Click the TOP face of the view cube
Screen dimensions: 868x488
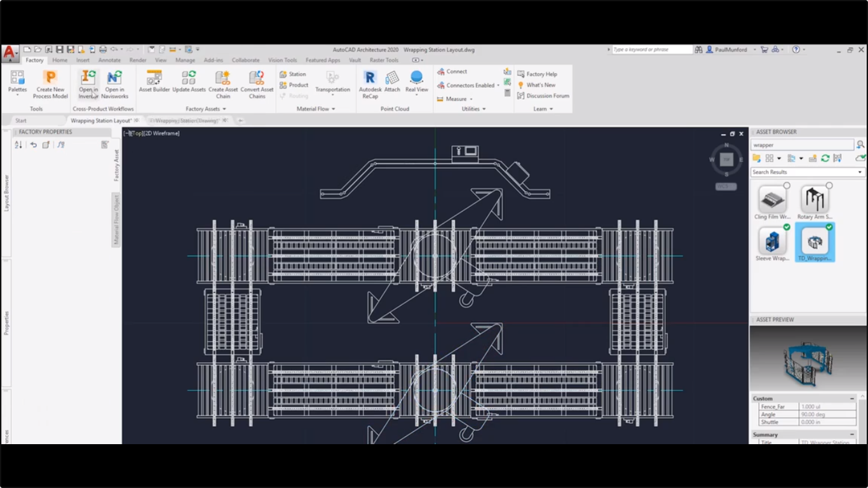726,159
